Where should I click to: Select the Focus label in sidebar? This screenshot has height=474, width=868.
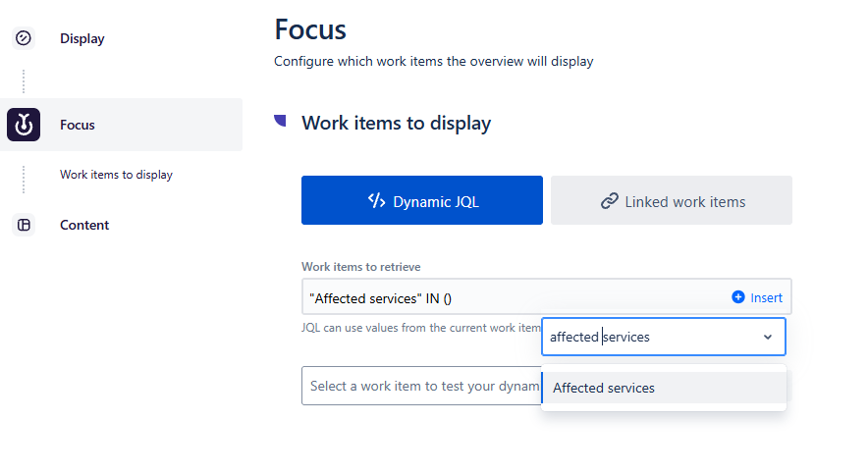coord(78,125)
